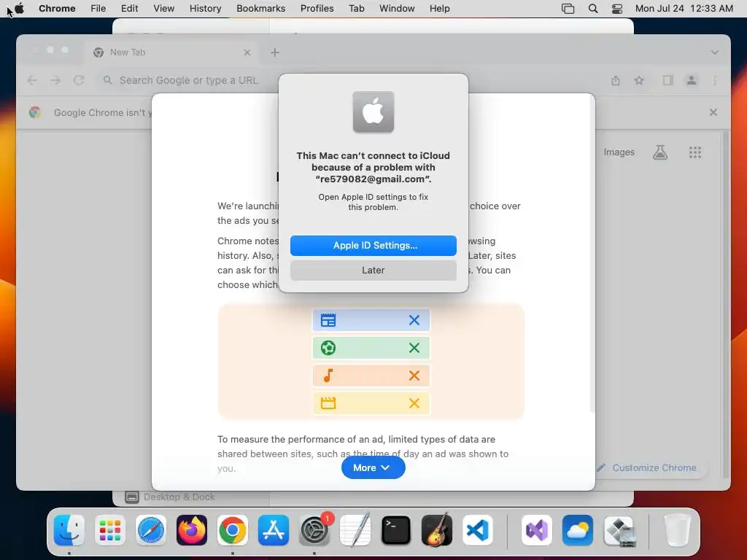Click the Chrome icon in the Dock
Viewport: 747px width, 560px height.
233,529
